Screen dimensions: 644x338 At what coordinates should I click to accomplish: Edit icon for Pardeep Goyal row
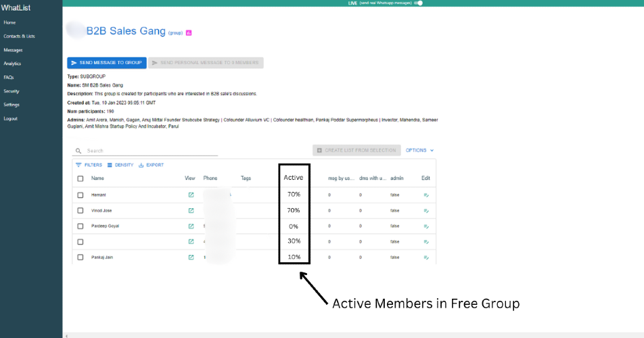click(426, 226)
